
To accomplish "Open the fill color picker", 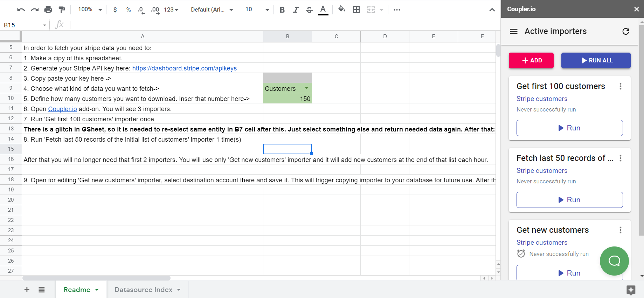I will [x=342, y=9].
